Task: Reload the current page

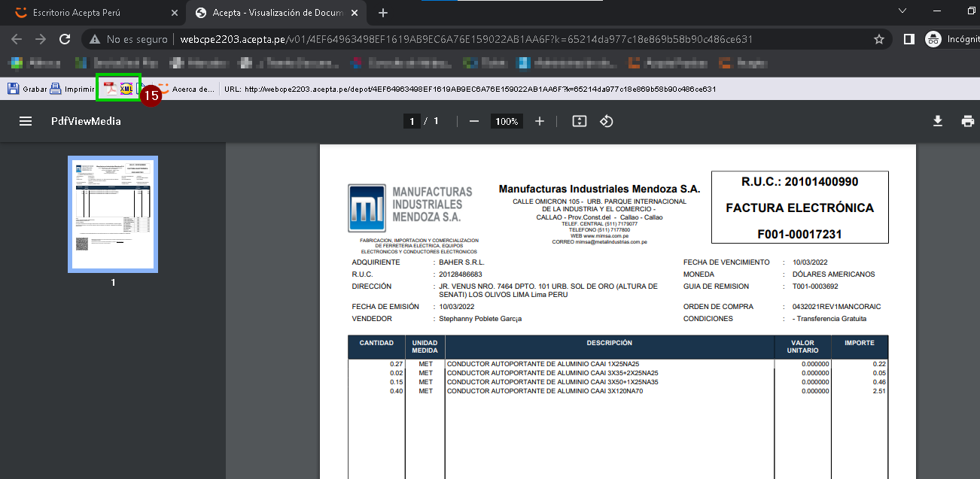Action: click(65, 39)
